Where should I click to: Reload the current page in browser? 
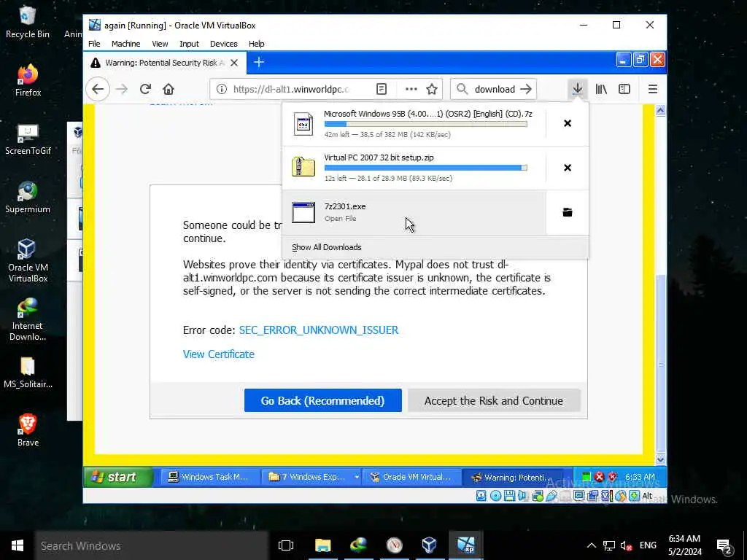tap(145, 89)
